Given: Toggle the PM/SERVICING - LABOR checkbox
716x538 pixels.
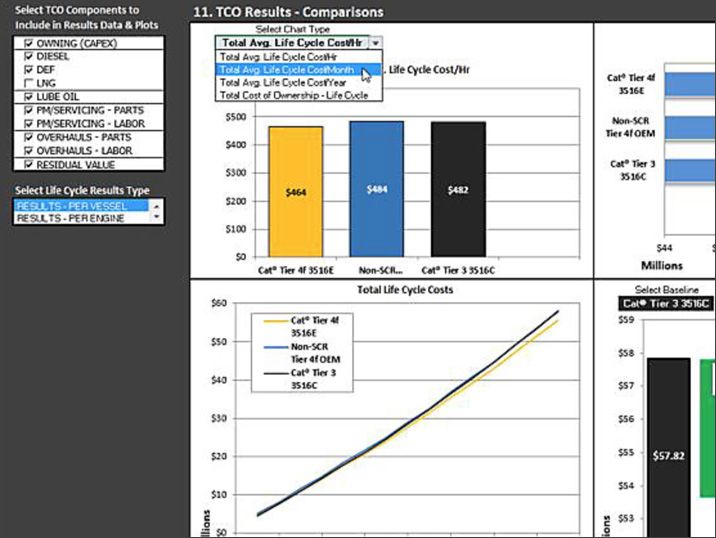Looking at the screenshot, I should coord(28,124).
